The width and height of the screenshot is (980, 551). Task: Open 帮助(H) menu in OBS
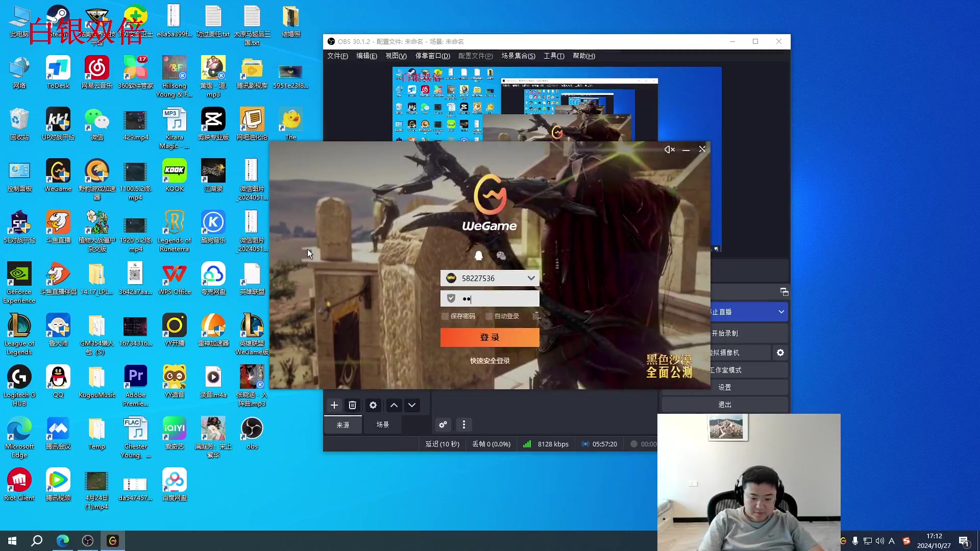coord(584,56)
